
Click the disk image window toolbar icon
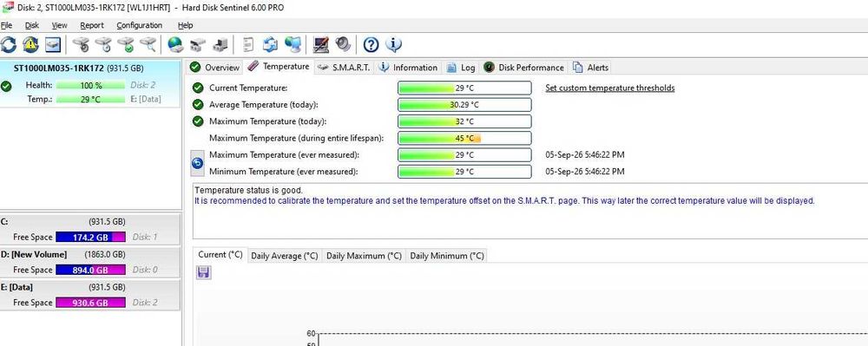(53, 44)
